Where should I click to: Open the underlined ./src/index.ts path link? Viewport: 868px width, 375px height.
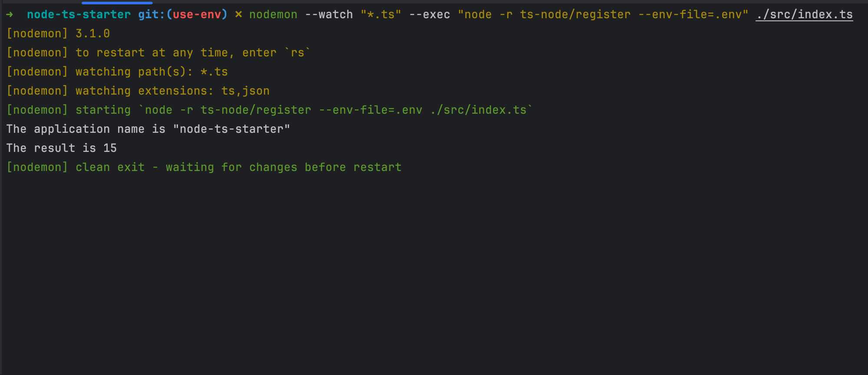[804, 15]
